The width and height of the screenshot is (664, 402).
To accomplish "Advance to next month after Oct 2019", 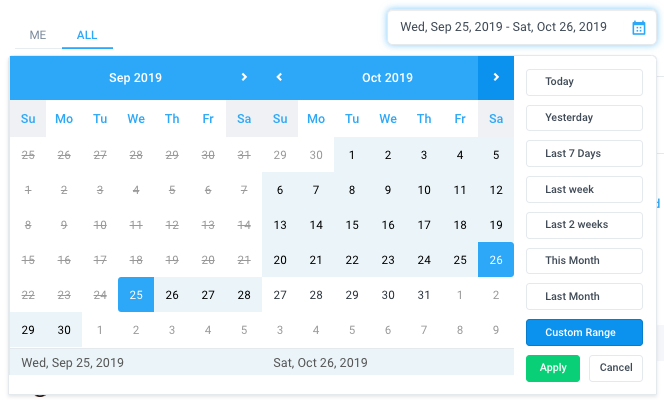I will point(496,77).
